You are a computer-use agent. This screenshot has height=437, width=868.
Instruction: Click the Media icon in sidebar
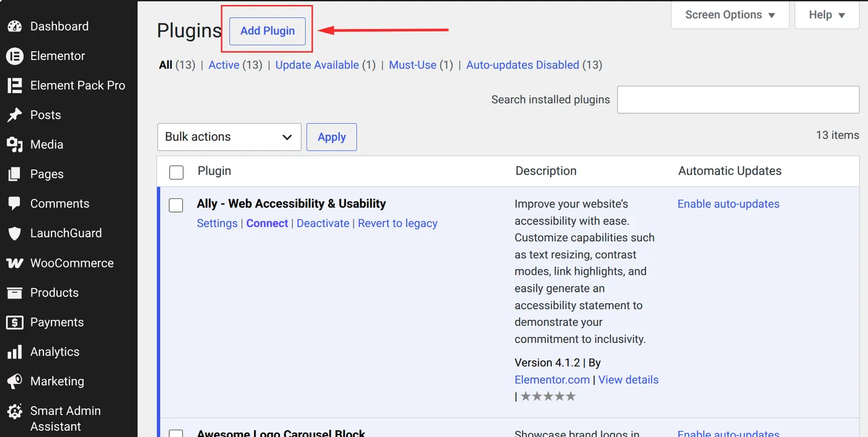click(14, 144)
